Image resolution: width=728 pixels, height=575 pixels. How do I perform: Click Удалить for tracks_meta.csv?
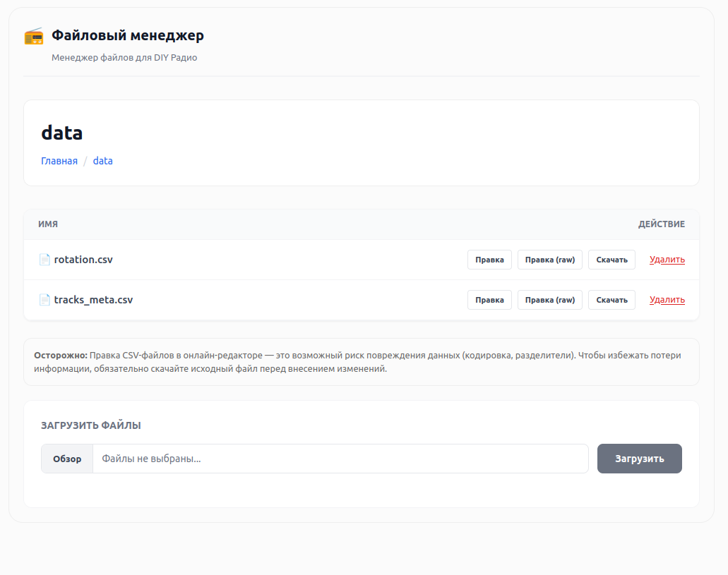(667, 300)
